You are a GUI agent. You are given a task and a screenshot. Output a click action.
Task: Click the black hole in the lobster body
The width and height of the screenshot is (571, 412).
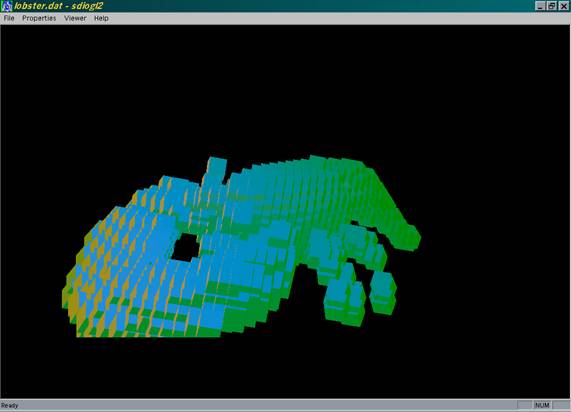[186, 247]
